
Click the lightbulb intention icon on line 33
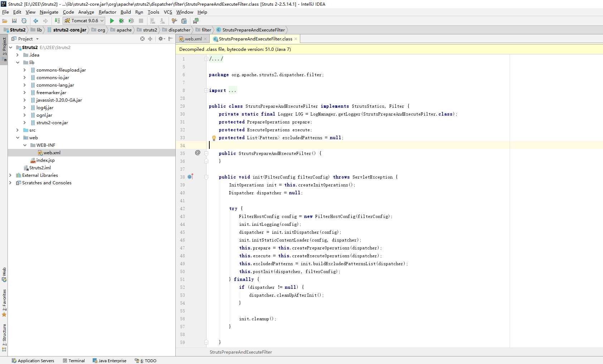point(214,138)
